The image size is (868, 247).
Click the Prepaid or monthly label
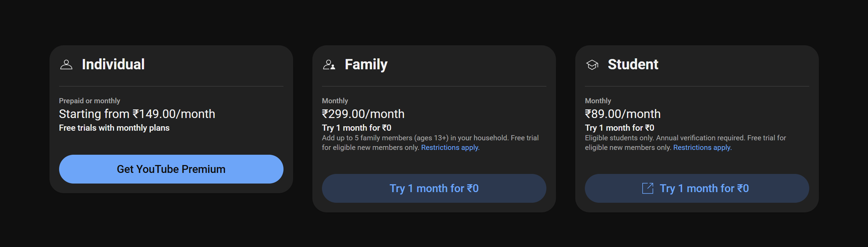[89, 101]
